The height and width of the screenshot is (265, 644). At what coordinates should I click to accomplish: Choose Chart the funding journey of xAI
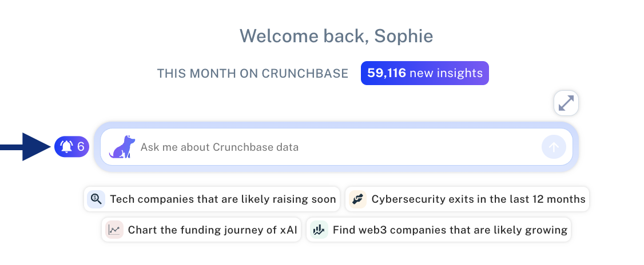201,230
